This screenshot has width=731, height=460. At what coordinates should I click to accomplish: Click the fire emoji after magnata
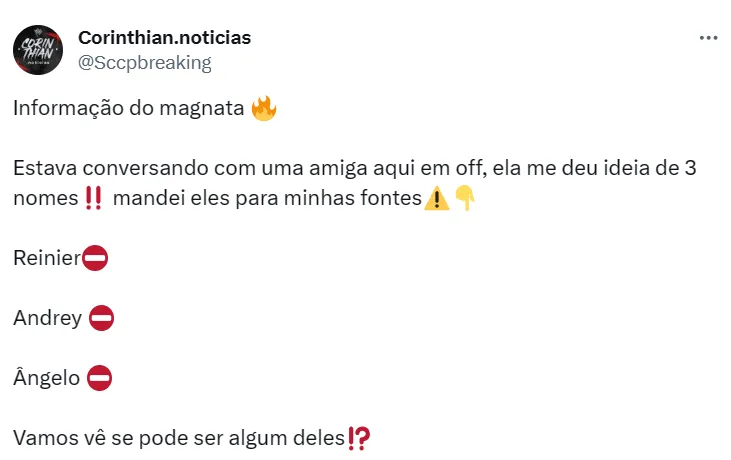click(x=264, y=108)
